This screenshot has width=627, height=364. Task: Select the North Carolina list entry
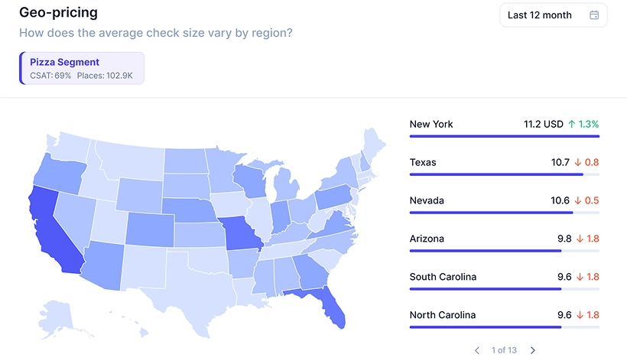click(504, 316)
